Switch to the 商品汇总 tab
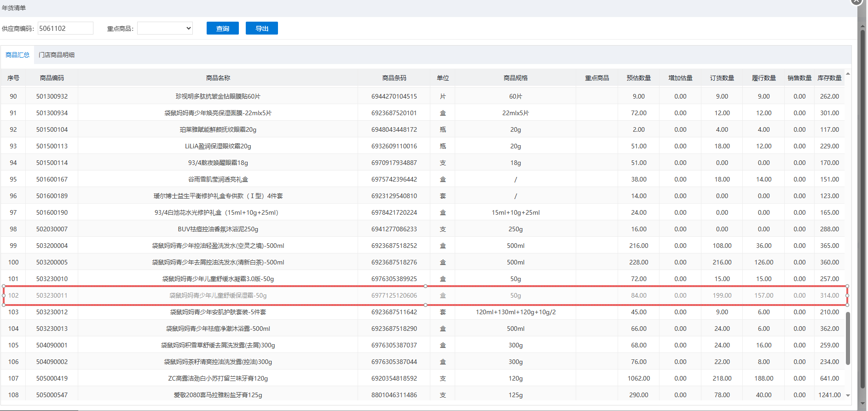Image resolution: width=868 pixels, height=411 pixels. click(17, 55)
